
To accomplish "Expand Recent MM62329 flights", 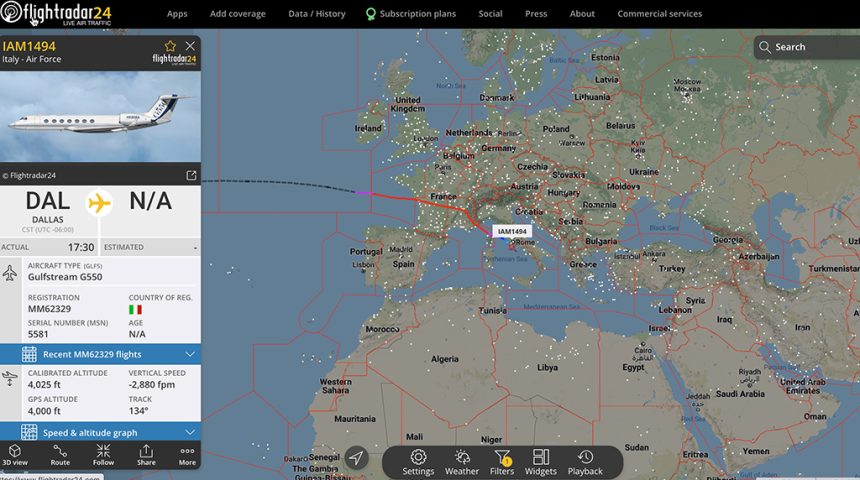I will tap(100, 354).
